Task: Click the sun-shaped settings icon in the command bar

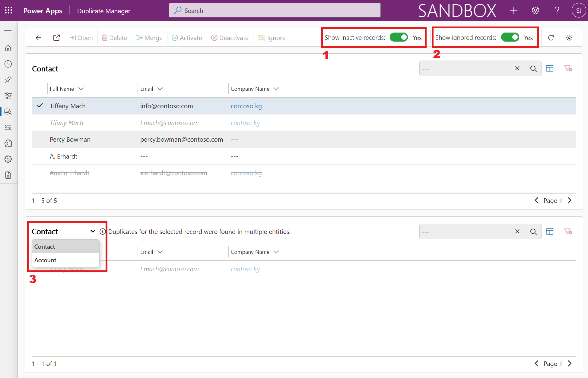Action: [569, 38]
